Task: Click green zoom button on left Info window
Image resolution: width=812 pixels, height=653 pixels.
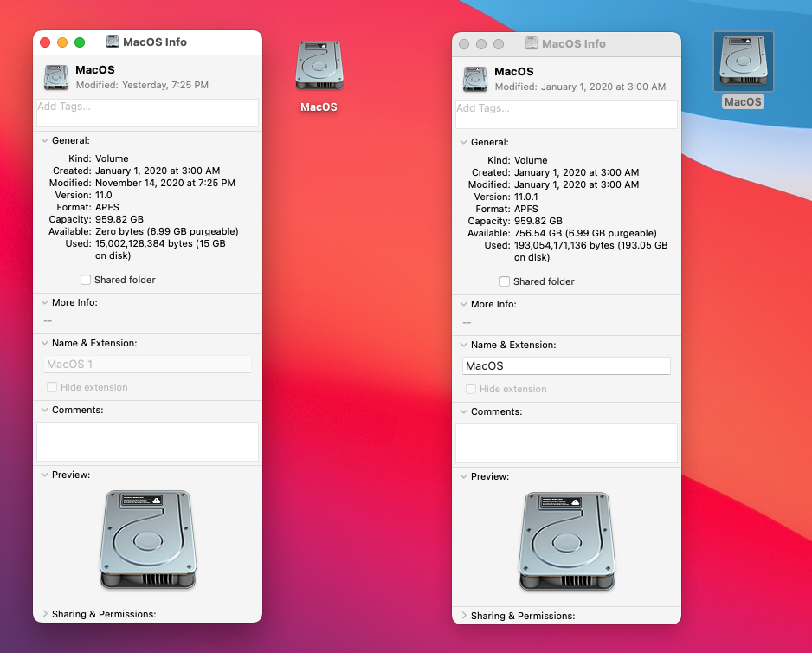Action: [x=80, y=42]
